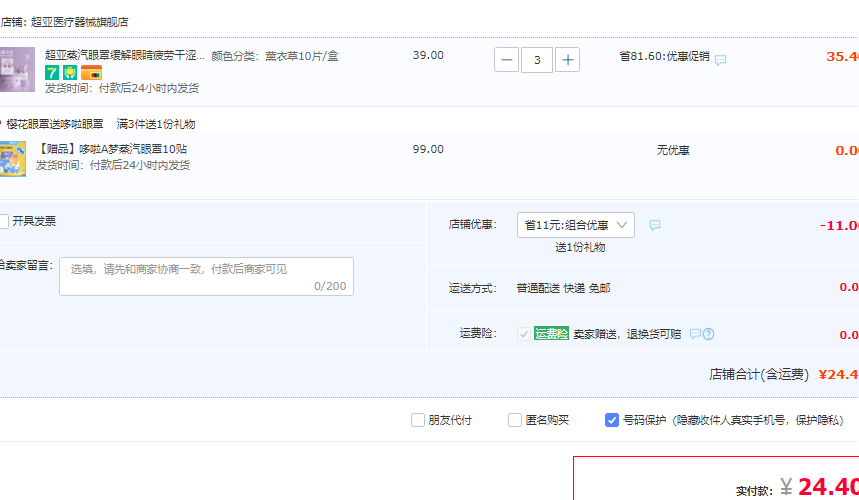The width and height of the screenshot is (859, 500).
Task: Open the lavender eye mask product thumbnail
Action: [x=17, y=69]
